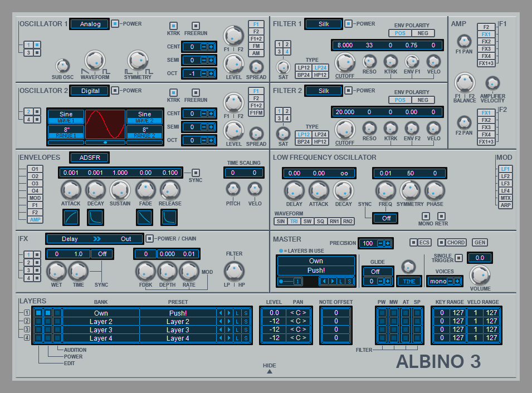Adjust the master VOLUME knob
Image resolution: width=532 pixels, height=393 pixels.
point(480,275)
